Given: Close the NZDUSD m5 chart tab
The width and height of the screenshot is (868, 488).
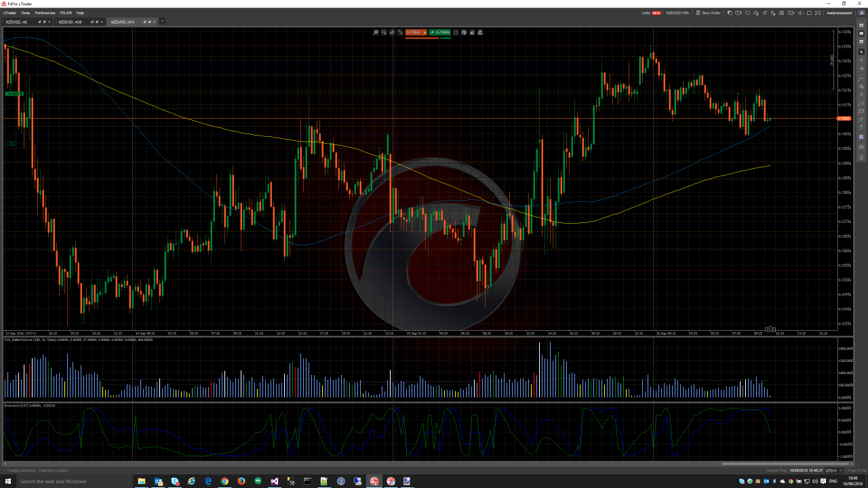Looking at the screenshot, I should (50, 22).
